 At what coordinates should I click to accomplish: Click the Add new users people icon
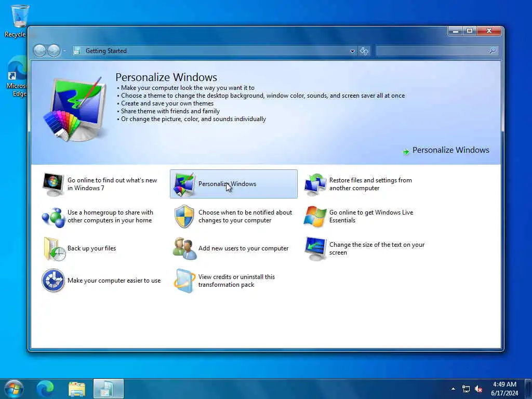coord(184,249)
